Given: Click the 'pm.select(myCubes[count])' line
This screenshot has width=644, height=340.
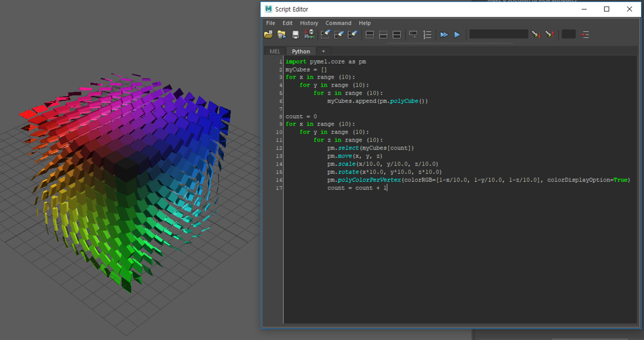Looking at the screenshot, I should pos(370,148).
